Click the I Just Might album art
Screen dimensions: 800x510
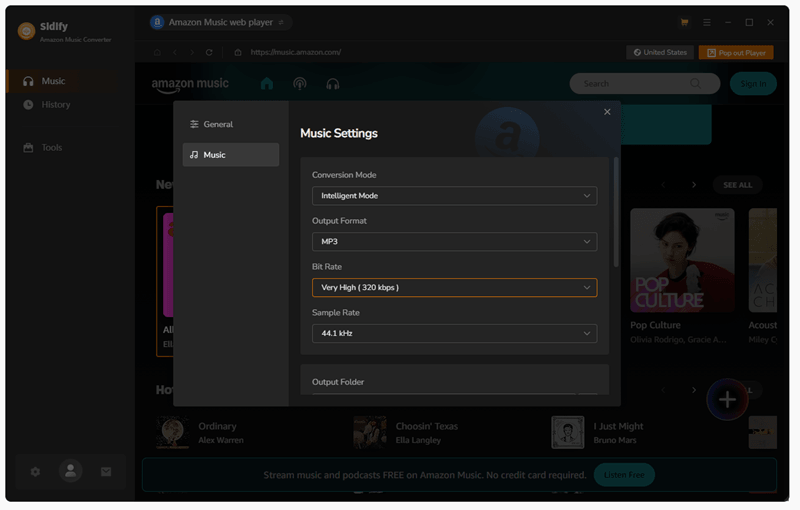[567, 432]
